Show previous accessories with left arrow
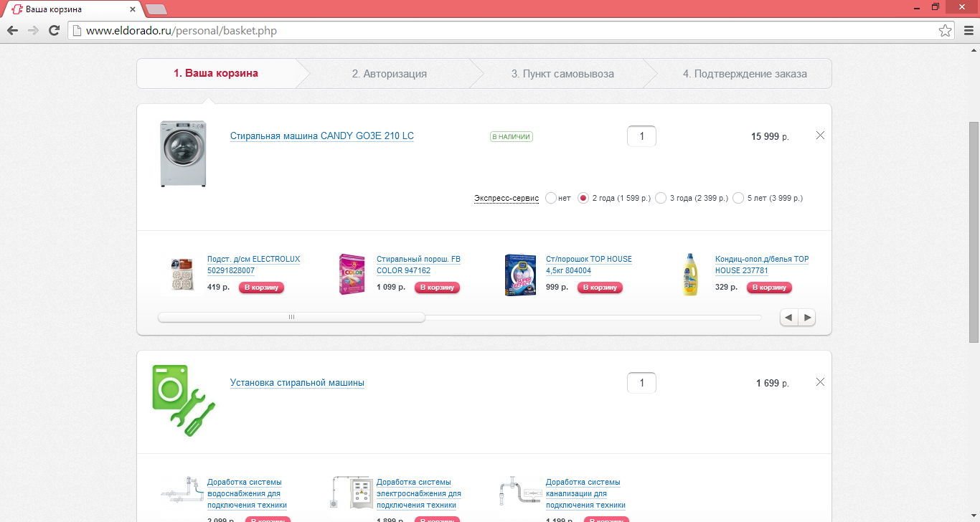The image size is (980, 522). point(788,317)
